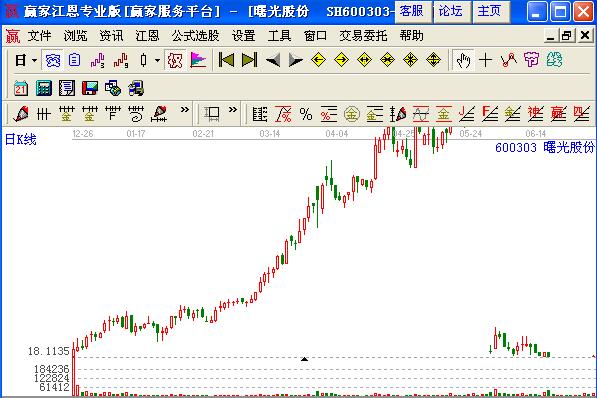Select the crosshair plus cursor tool
Viewport: 597px width, 398px height.
(x=485, y=60)
